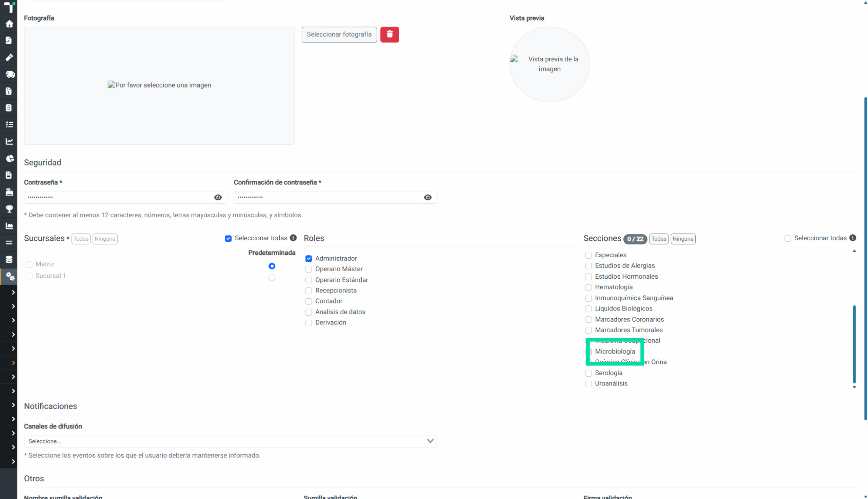Check the Serología section
Image resolution: width=868 pixels, height=499 pixels.
588,373
